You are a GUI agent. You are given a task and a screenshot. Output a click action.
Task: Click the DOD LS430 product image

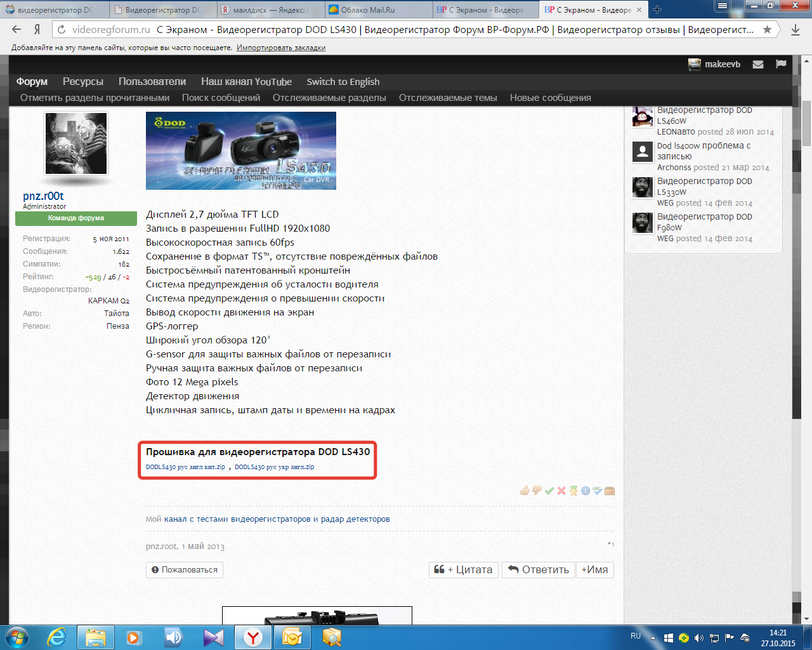pyautogui.click(x=240, y=150)
